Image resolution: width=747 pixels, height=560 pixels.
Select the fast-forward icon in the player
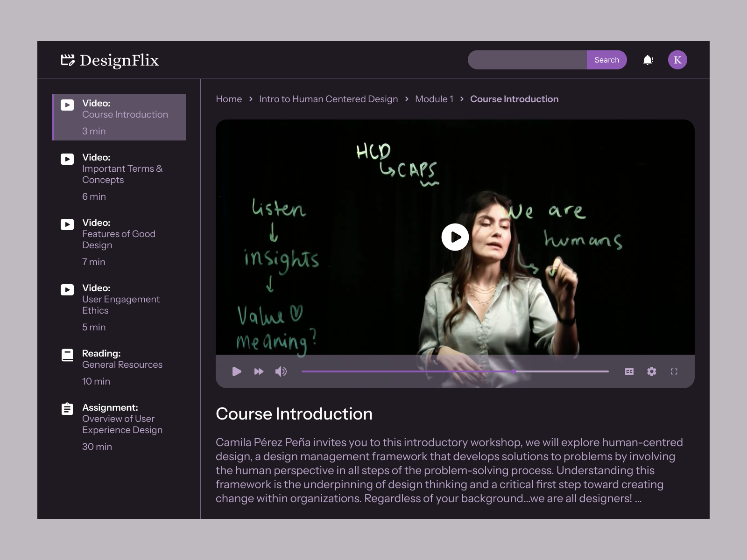259,371
